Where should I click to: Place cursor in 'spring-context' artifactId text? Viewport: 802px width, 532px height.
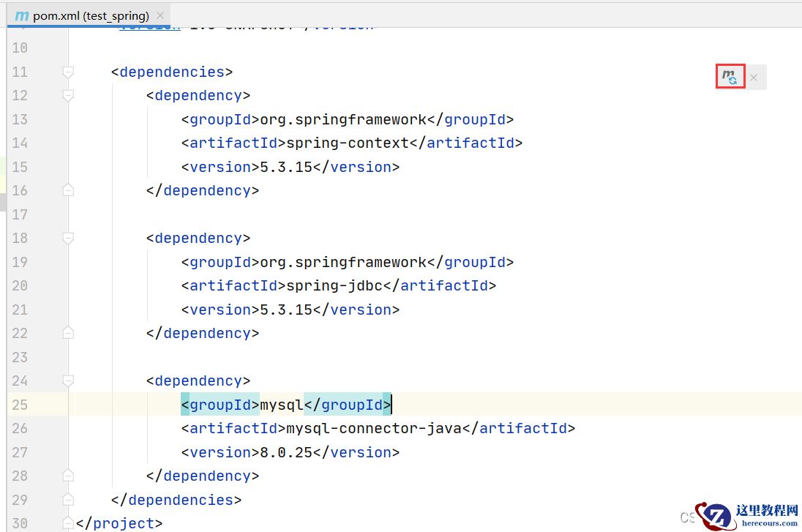[x=348, y=143]
